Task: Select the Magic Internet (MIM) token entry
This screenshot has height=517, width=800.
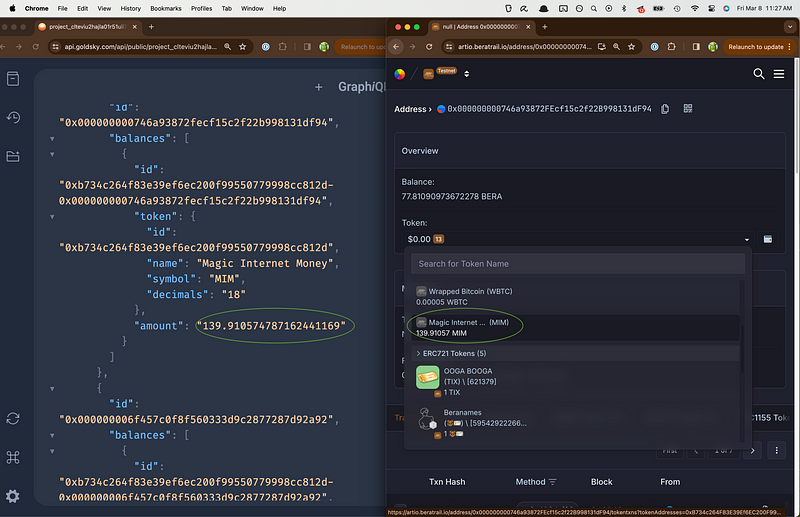Action: click(x=575, y=328)
